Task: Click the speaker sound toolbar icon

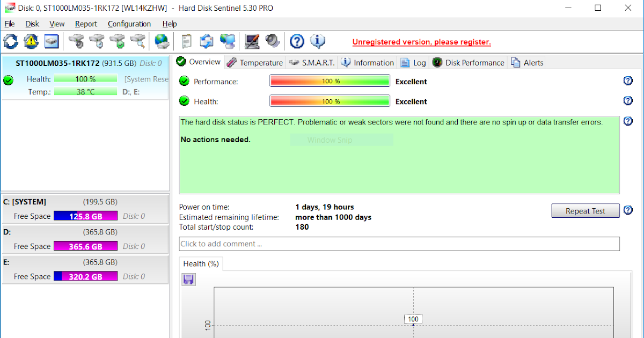Action: [x=273, y=41]
